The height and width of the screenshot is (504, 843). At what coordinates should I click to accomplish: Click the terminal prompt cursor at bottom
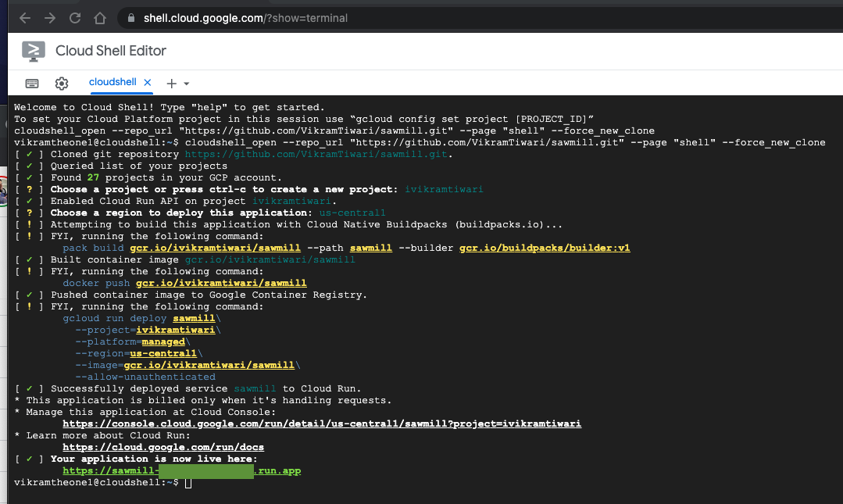pos(188,483)
